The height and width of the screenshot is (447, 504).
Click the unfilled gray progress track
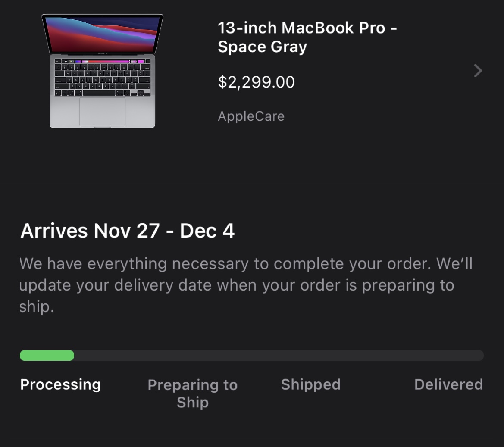pyautogui.click(x=279, y=355)
